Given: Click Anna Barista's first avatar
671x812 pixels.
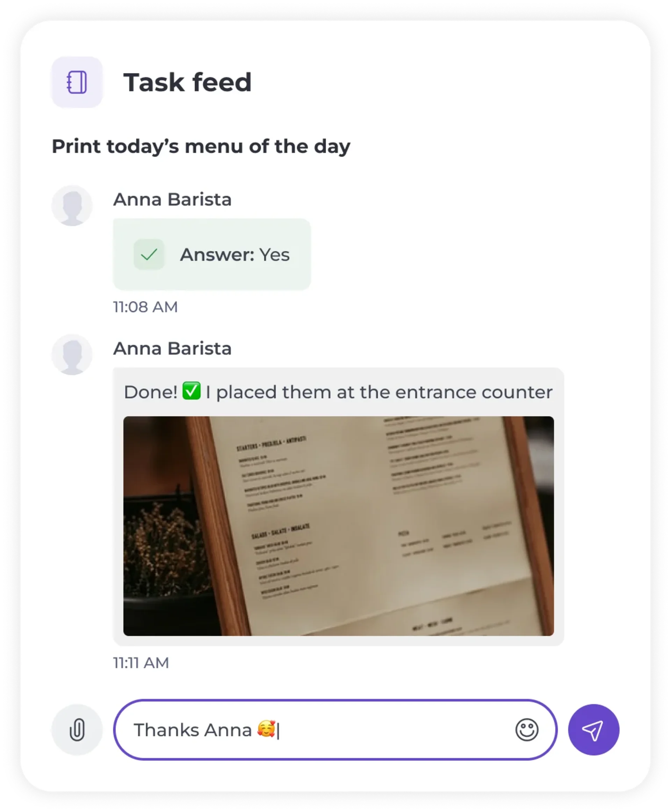Looking at the screenshot, I should tap(72, 205).
